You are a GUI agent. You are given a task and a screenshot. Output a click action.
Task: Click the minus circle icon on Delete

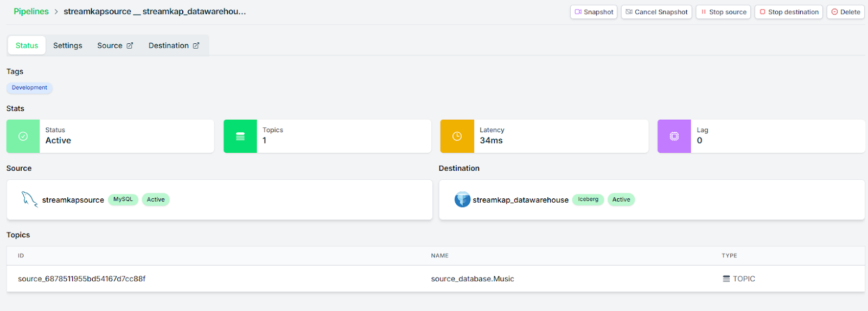tap(834, 12)
